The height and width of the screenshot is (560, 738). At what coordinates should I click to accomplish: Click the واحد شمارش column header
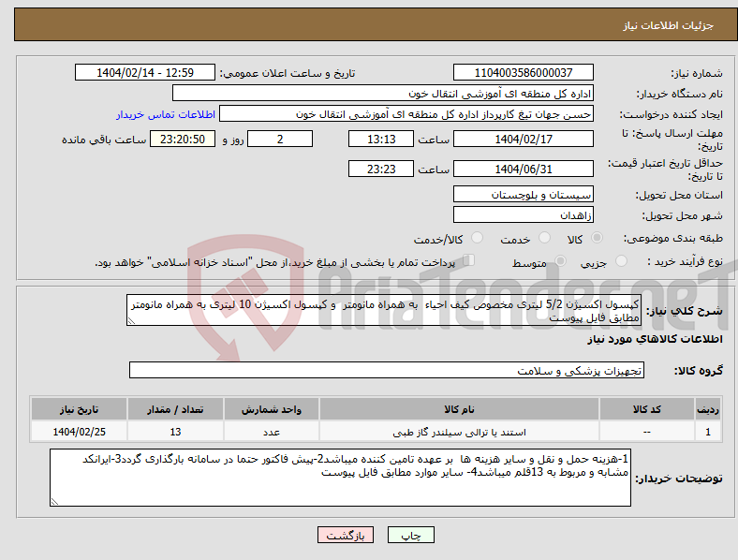[271, 409]
